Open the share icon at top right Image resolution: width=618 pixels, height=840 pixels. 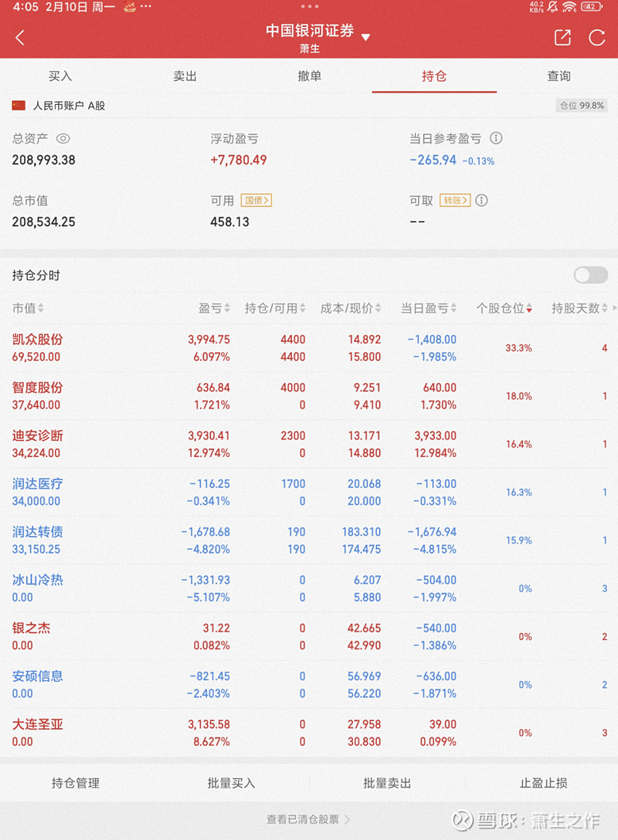pyautogui.click(x=562, y=37)
